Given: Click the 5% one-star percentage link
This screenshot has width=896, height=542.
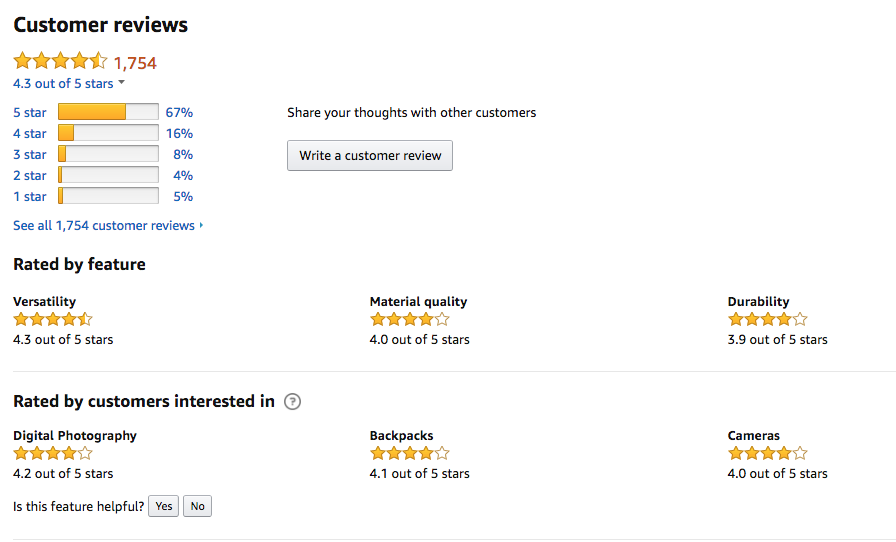Looking at the screenshot, I should click(x=183, y=196).
